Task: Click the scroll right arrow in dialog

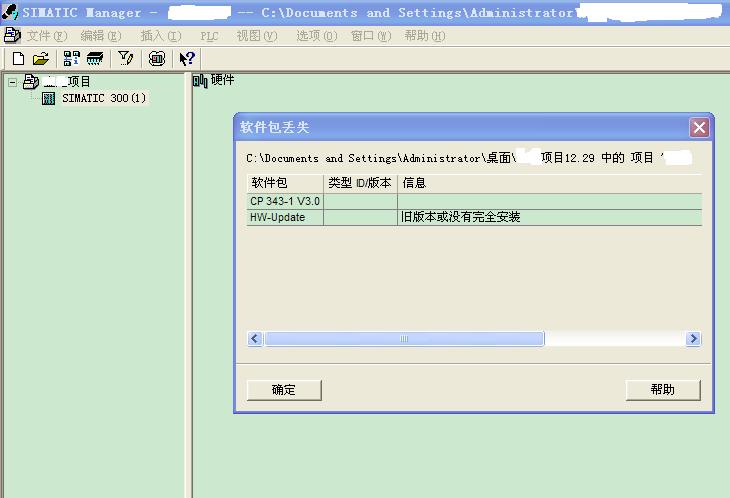Action: click(x=693, y=338)
